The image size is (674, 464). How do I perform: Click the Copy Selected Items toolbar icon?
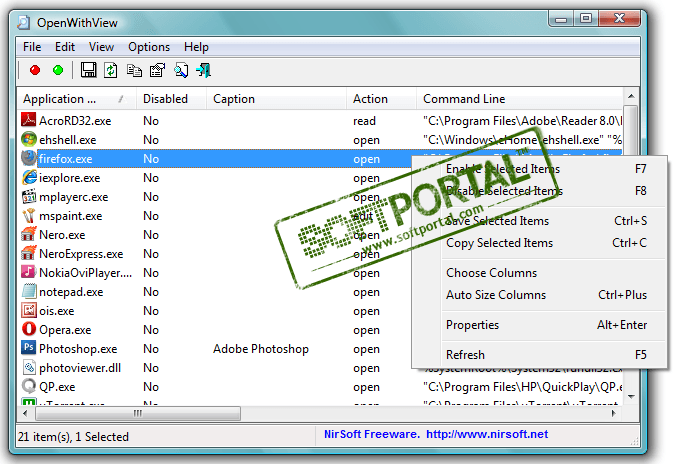point(134,71)
